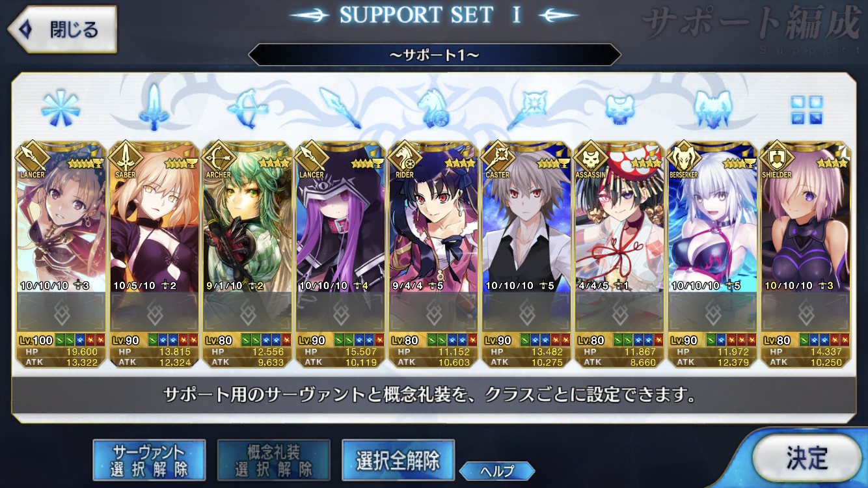Open the ヘルプ help button
The height and width of the screenshot is (488, 868).
pyautogui.click(x=497, y=471)
